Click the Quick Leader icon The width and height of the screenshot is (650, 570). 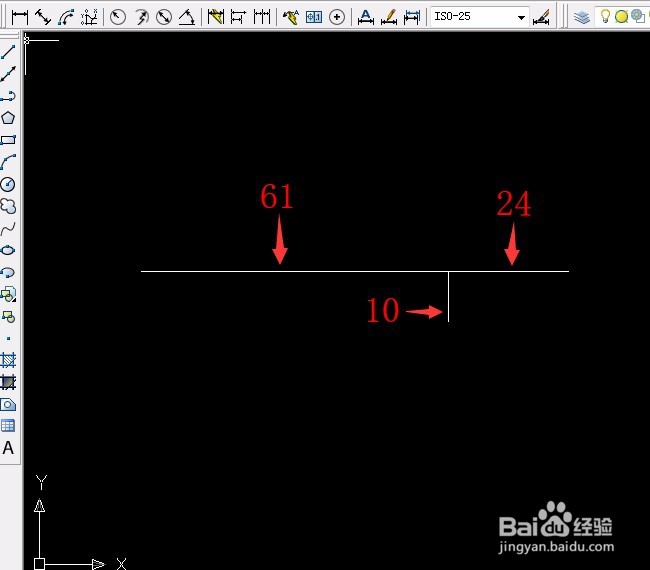click(x=291, y=17)
